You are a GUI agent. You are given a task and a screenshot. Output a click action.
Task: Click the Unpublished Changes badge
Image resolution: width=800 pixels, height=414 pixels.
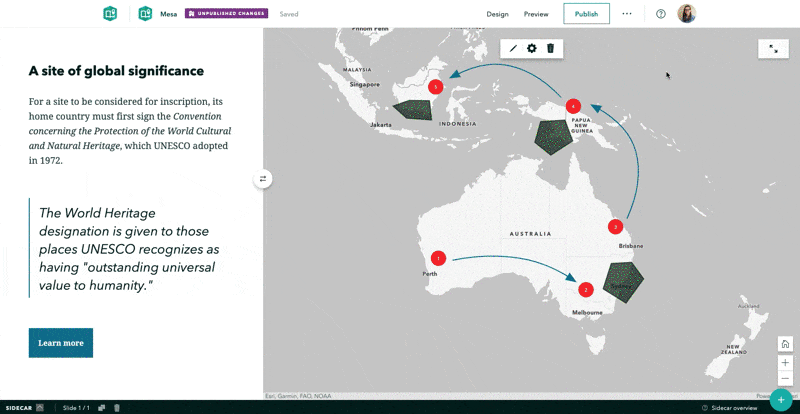(227, 13)
